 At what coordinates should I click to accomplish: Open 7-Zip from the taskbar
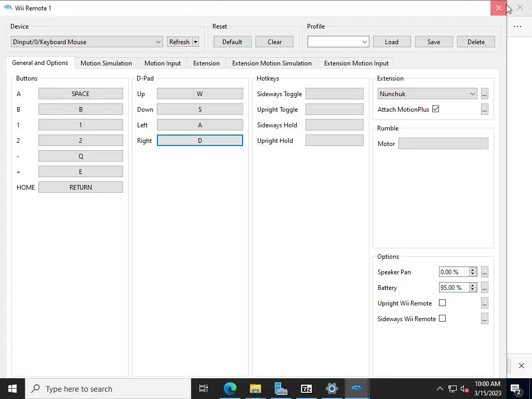(x=307, y=389)
